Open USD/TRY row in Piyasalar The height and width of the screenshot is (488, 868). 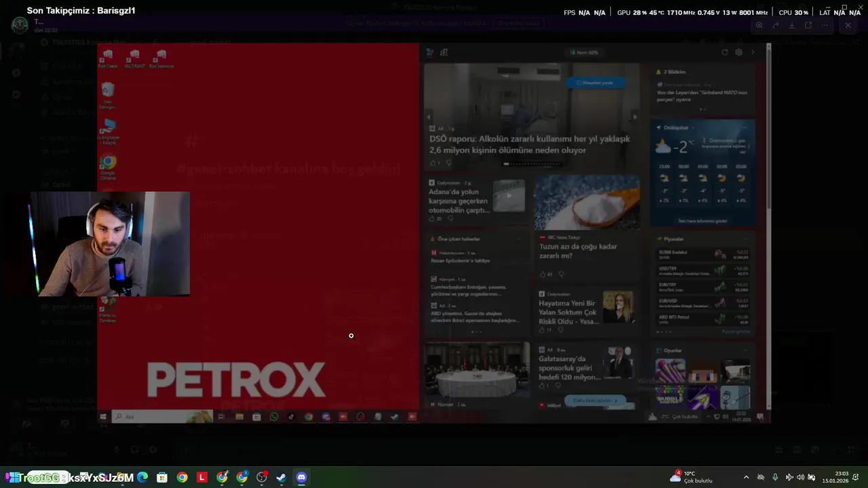[703, 270]
